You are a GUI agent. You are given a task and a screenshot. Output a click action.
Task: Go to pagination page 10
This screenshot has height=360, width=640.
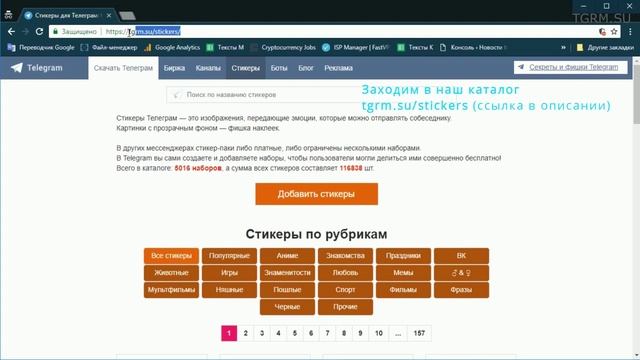coord(379,333)
